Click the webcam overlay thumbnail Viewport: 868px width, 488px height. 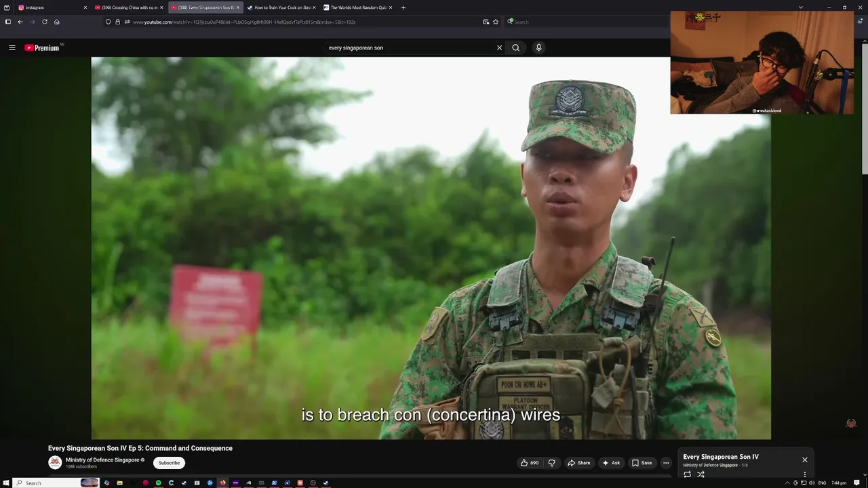(x=762, y=62)
